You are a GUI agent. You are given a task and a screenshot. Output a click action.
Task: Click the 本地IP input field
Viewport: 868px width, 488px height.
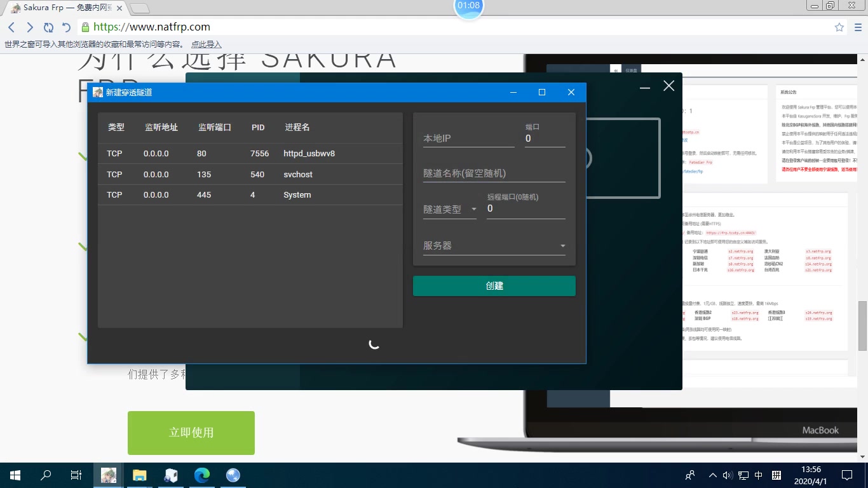coord(469,138)
